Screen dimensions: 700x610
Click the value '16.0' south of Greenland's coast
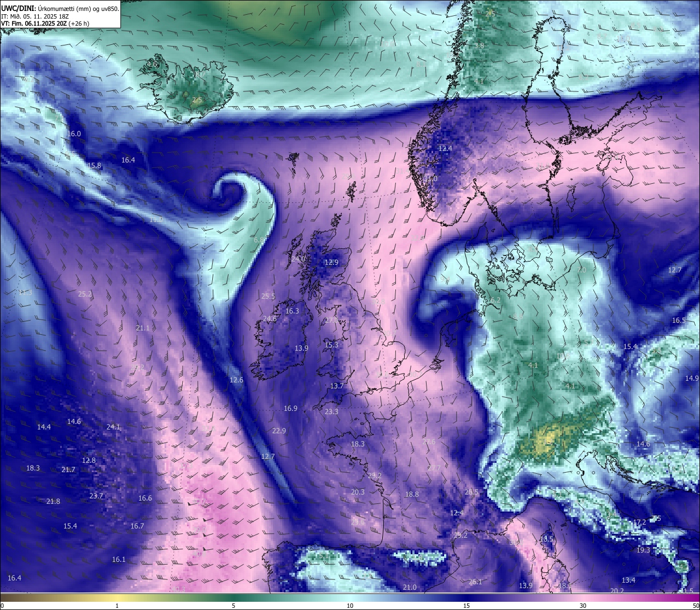(x=74, y=133)
